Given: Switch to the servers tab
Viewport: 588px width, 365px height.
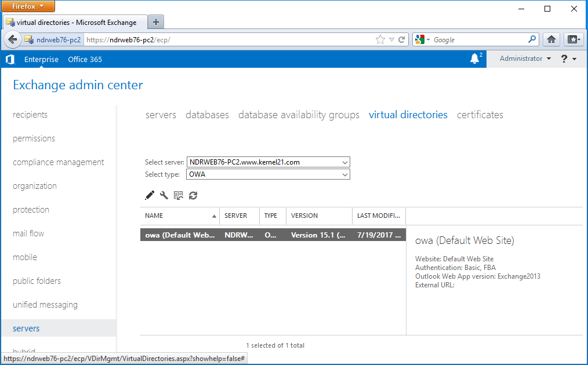Looking at the screenshot, I should pyautogui.click(x=161, y=115).
